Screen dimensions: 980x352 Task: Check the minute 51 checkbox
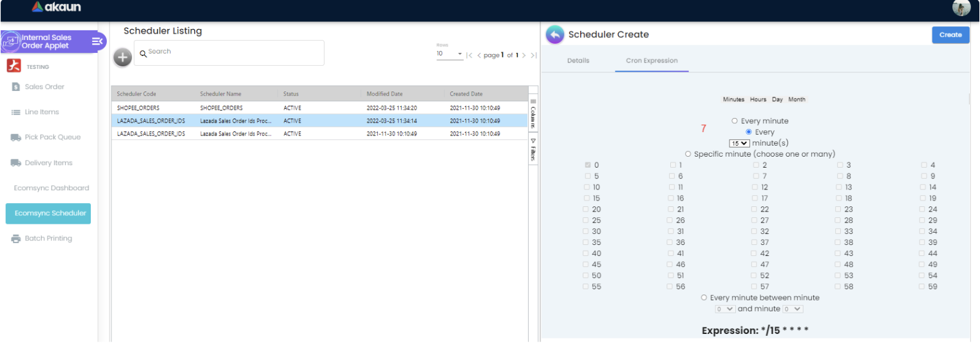coord(670,276)
